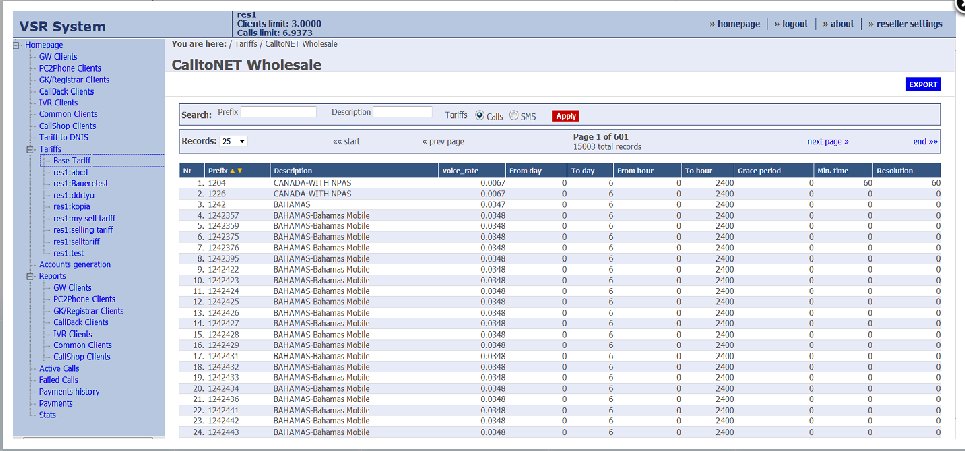Open top-level CallShop Clients item
Viewport: 965px width, 451px height.
67,126
